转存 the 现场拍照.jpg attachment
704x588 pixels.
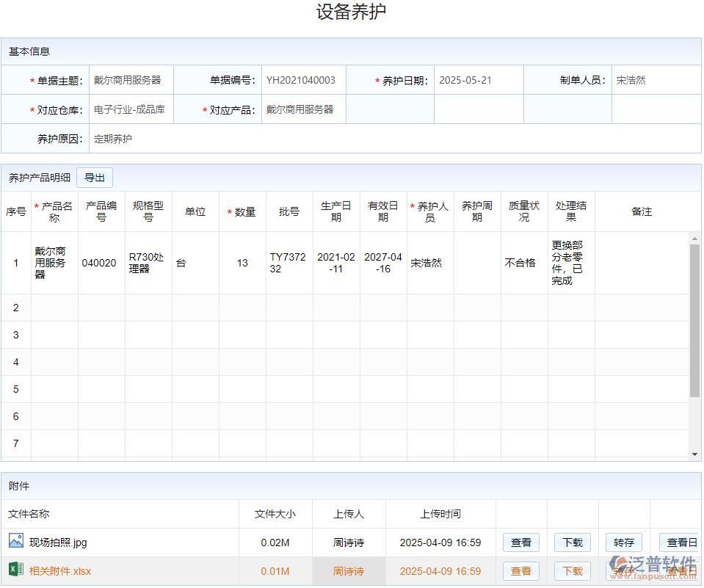click(x=623, y=542)
